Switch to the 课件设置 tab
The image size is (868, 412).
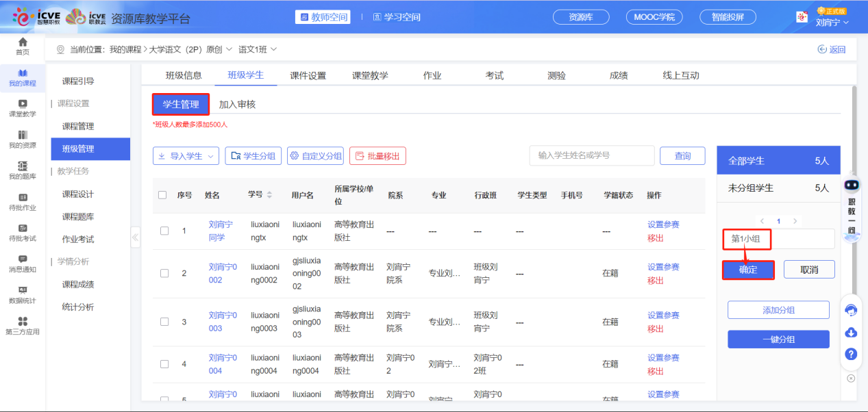308,75
